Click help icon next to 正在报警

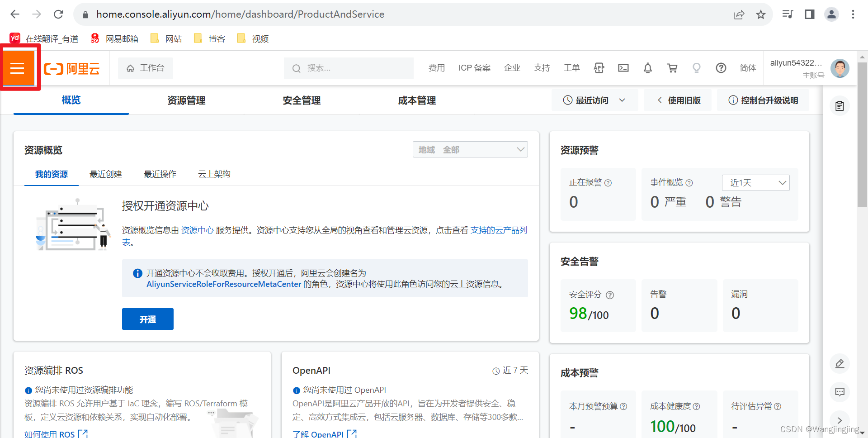click(x=608, y=183)
